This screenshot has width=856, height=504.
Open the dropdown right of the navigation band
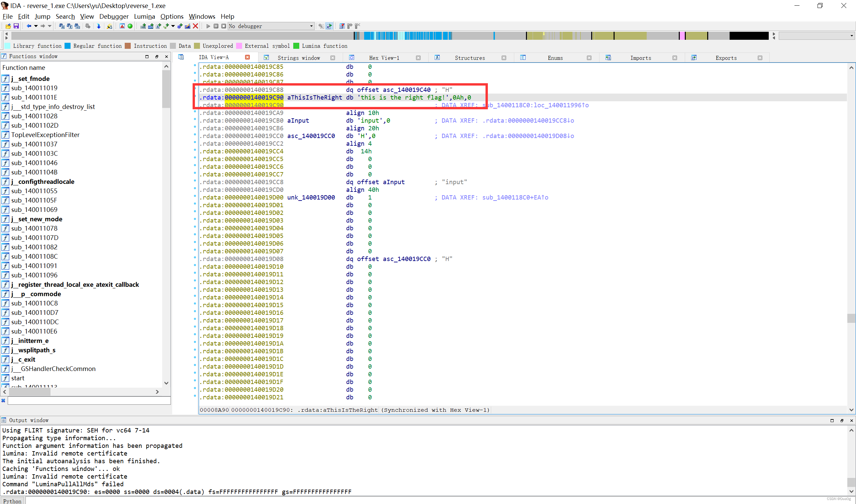pos(851,36)
